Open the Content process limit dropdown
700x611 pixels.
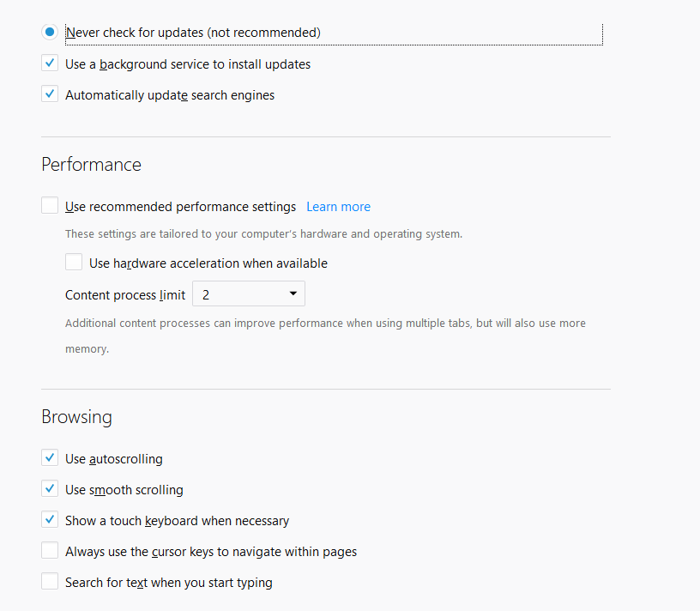249,294
